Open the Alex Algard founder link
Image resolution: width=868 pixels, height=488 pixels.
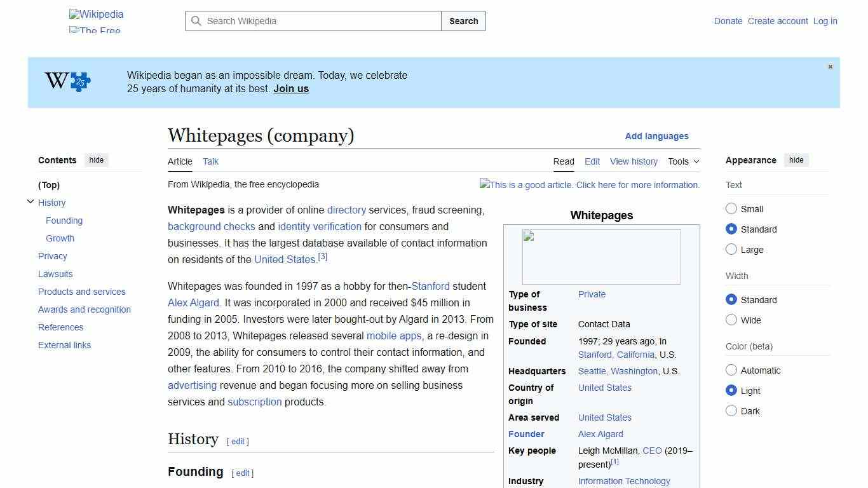[600, 434]
